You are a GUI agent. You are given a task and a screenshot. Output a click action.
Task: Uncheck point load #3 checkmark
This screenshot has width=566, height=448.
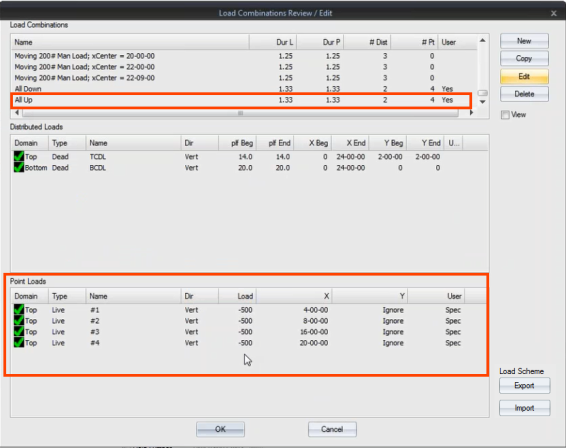tap(19, 331)
